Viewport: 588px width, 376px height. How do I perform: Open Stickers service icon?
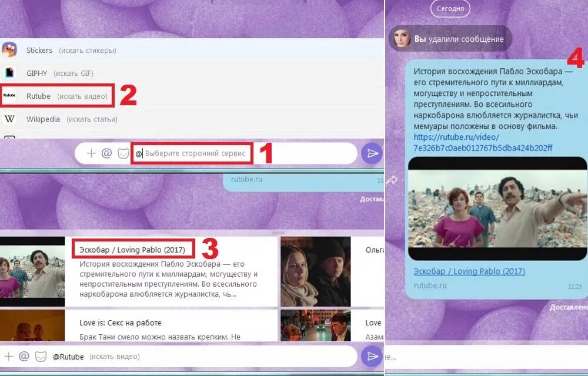(9, 50)
